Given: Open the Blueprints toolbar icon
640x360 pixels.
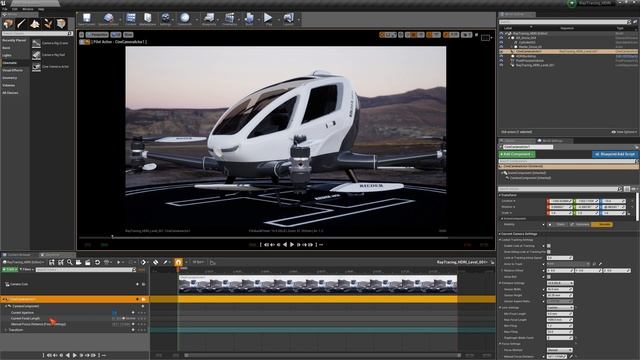Looking at the screenshot, I should [209, 19].
